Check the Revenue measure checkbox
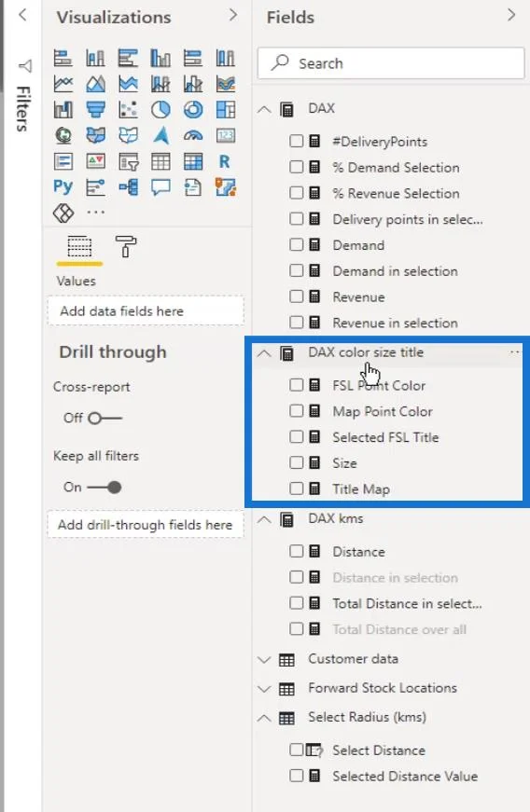530x812 pixels. [297, 296]
